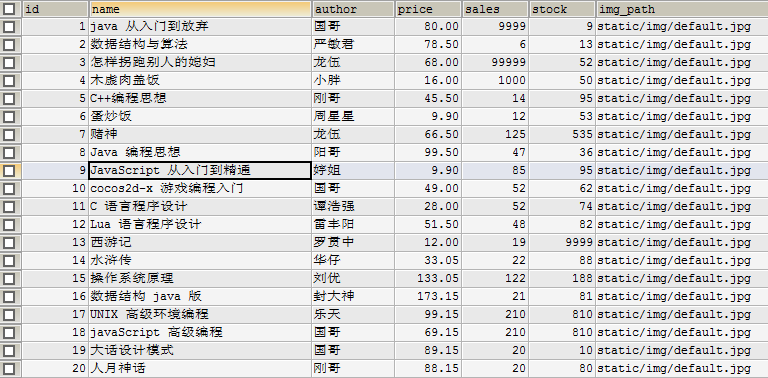Check the checkbox for row id 15
Screen dimensions: 768x378
tap(9, 278)
